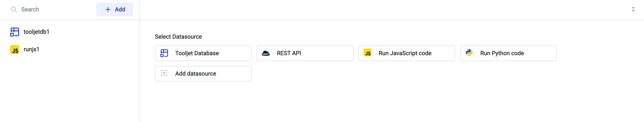The image size is (644, 122).
Task: Collapse the query panel with chevron arrows
Action: tap(633, 9)
